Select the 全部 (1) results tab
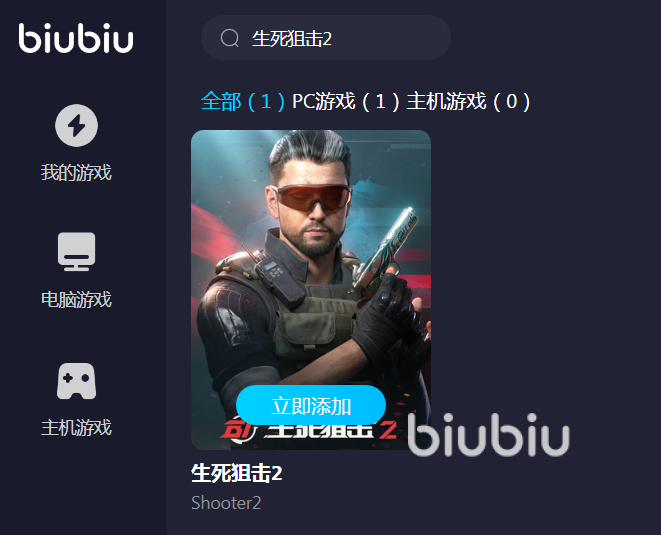The height and width of the screenshot is (535, 661). (x=243, y=102)
